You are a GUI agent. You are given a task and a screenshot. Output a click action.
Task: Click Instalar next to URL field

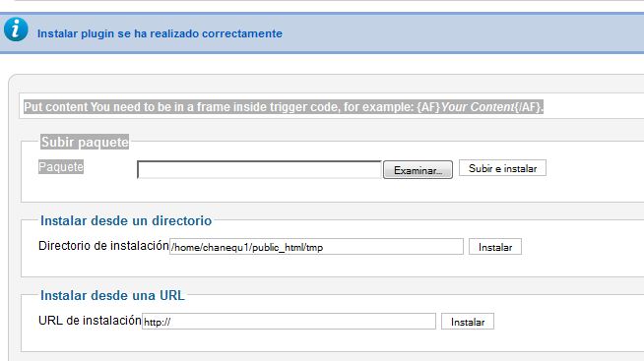tap(468, 322)
